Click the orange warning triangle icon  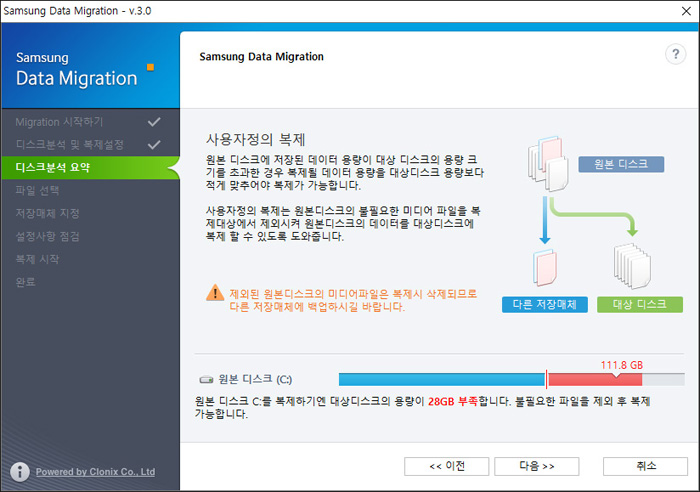215,293
